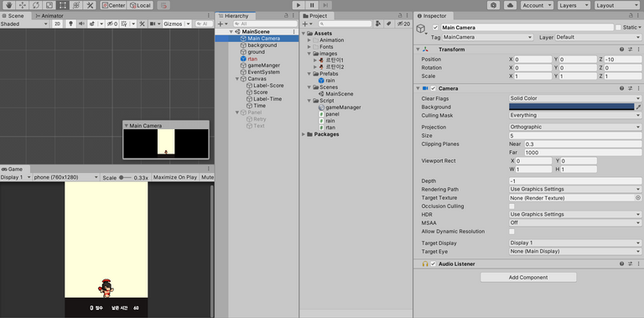Image resolution: width=644 pixels, height=318 pixels.
Task: Lock the Hierarchy panel
Action: [286, 16]
